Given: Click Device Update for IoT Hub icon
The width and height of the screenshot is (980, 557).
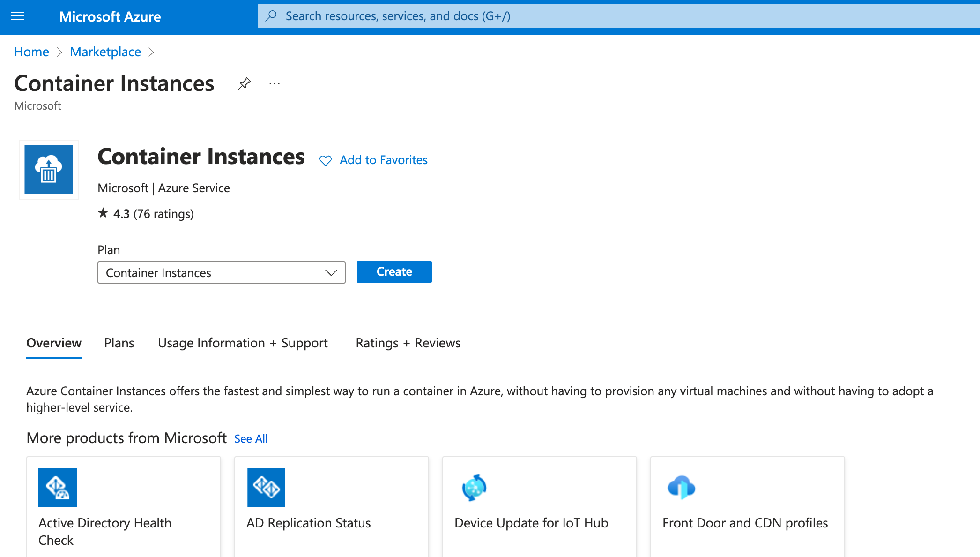Looking at the screenshot, I should [x=474, y=487].
